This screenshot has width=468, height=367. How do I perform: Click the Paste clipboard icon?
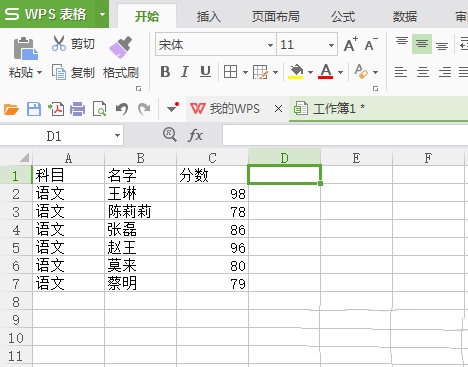click(25, 49)
